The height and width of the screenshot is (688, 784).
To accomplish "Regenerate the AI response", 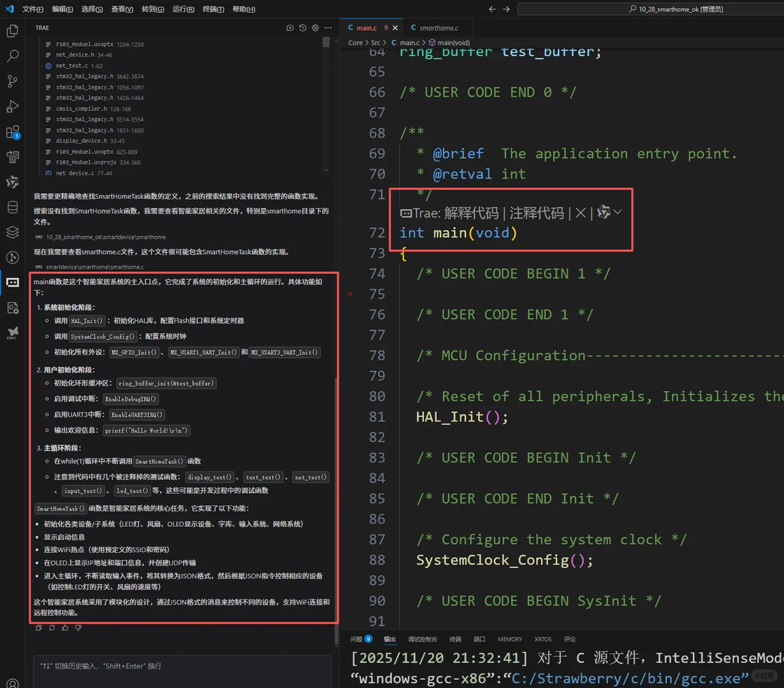I will pyautogui.click(x=52, y=628).
